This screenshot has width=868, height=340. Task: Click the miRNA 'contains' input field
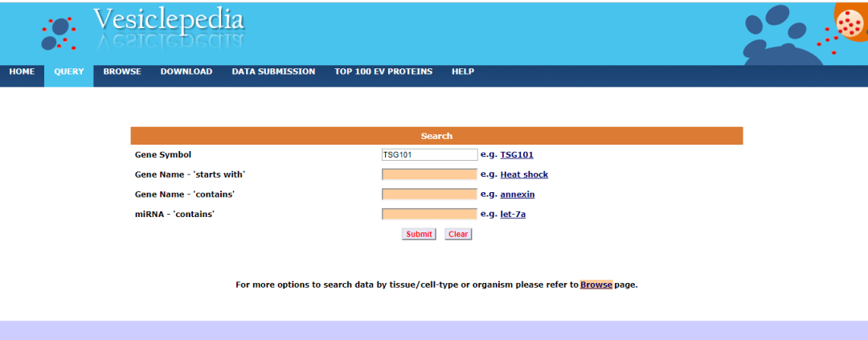tap(429, 215)
